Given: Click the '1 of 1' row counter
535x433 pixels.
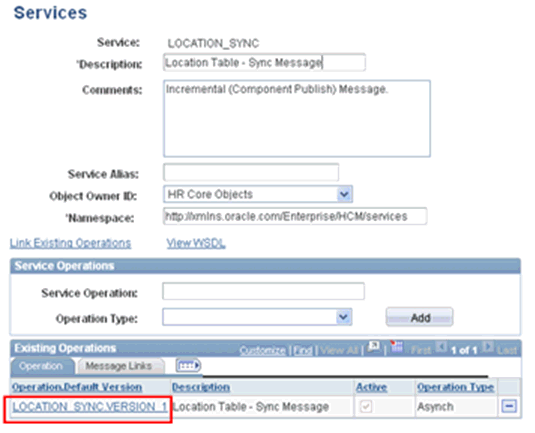Looking at the screenshot, I should [x=464, y=350].
